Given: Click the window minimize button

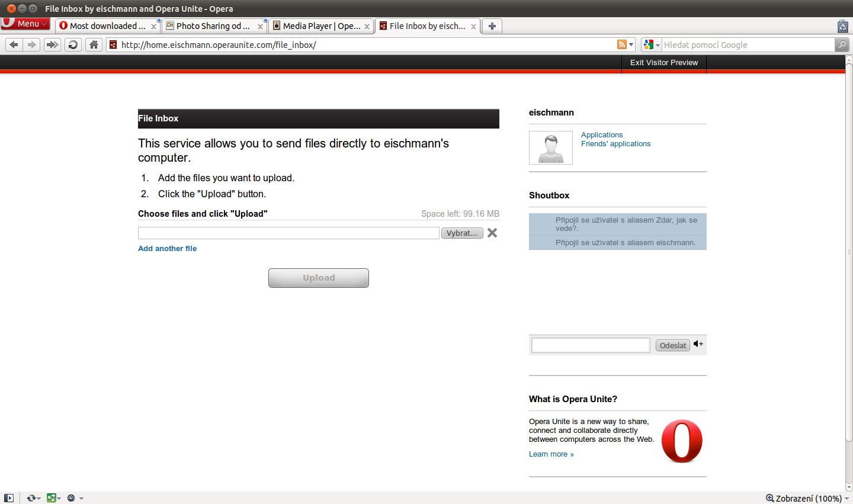Looking at the screenshot, I should pos(22,8).
